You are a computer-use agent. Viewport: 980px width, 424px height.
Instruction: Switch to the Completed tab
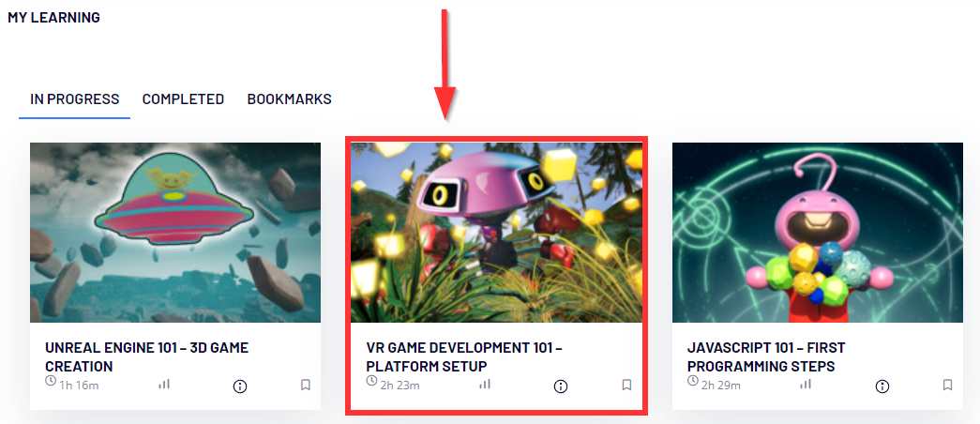[x=183, y=98]
